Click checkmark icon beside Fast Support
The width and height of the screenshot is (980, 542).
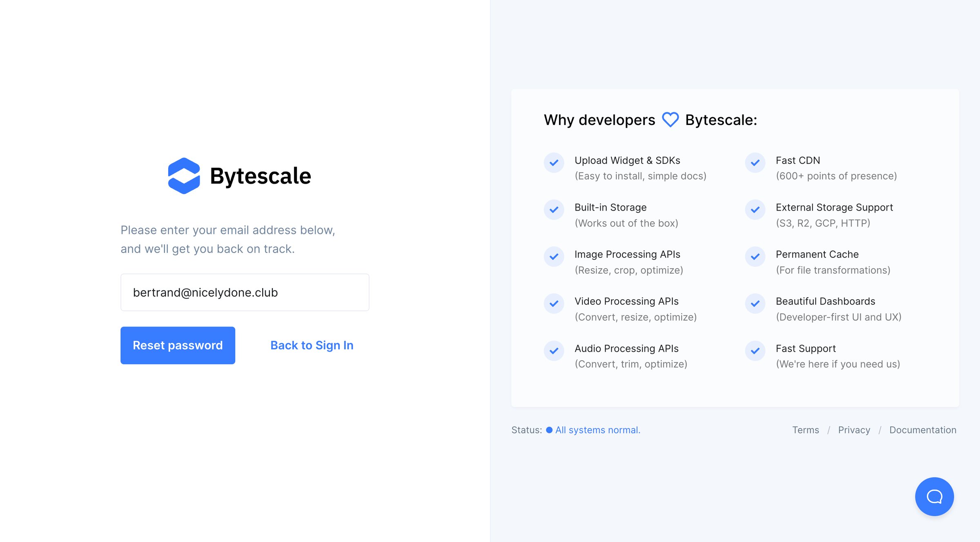[755, 351]
